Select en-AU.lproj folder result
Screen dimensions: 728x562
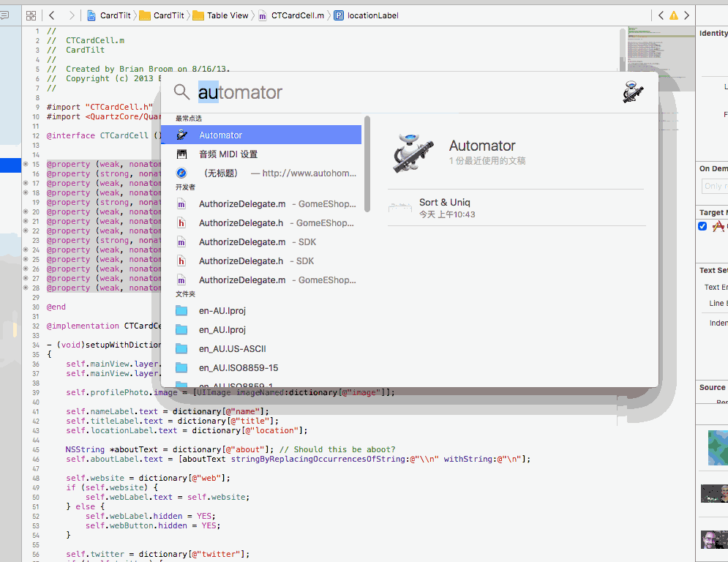pyautogui.click(x=261, y=310)
